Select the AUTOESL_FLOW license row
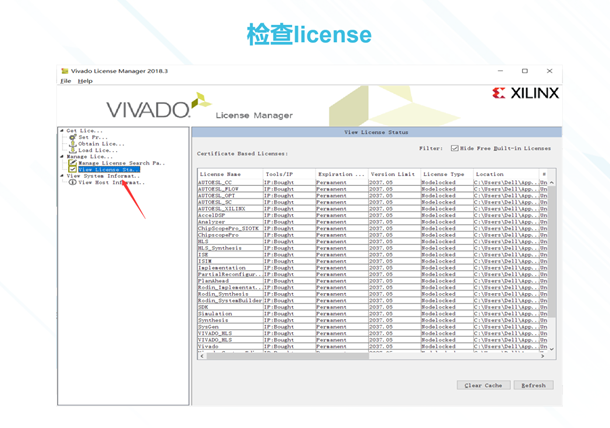Screen dimensions: 610x428 pyautogui.click(x=372, y=189)
